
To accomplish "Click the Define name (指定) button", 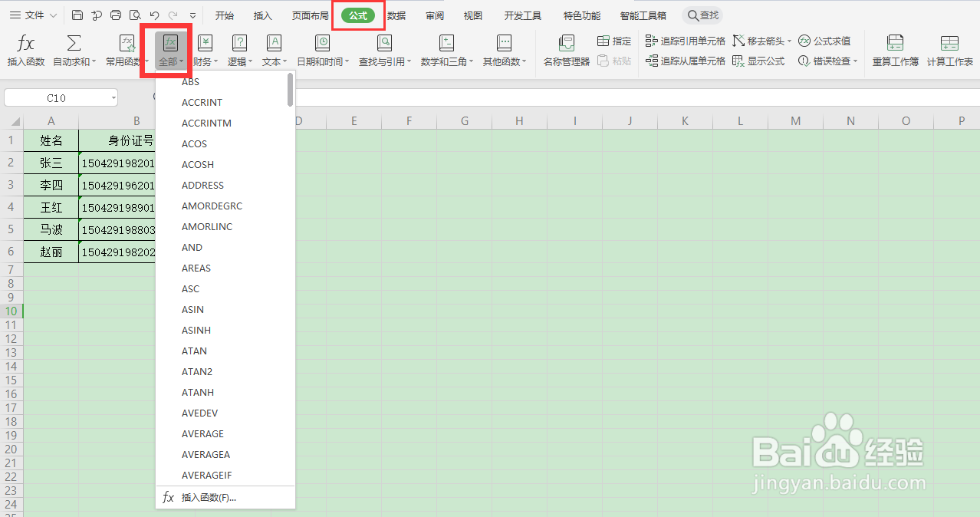I will tap(614, 41).
